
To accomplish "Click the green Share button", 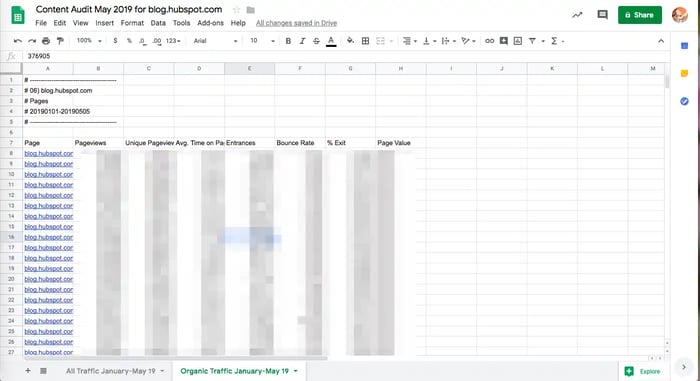I will pos(640,15).
